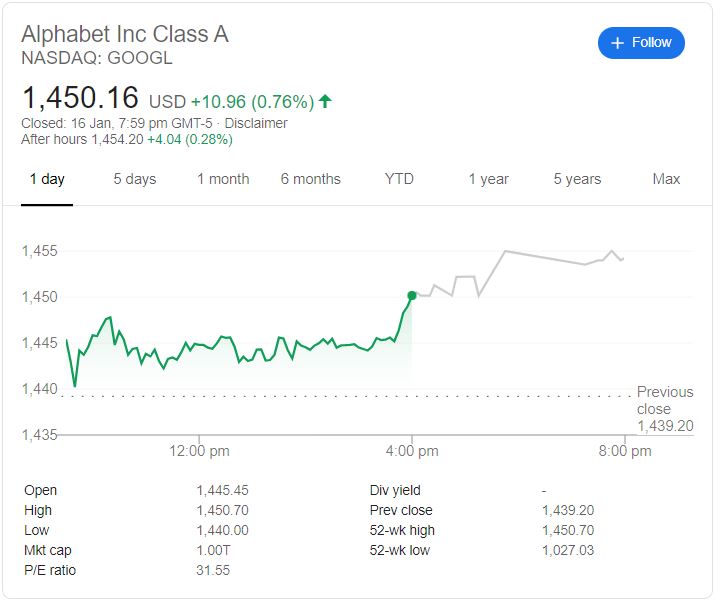Screen dimensions: 716x600
Task: Show the Max time range
Action: click(666, 179)
